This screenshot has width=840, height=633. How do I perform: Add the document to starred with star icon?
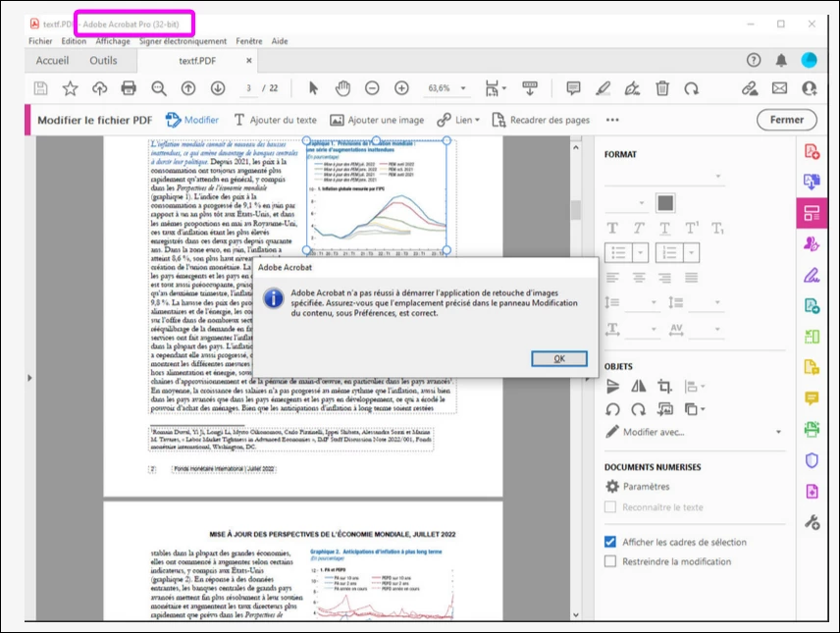(x=71, y=88)
